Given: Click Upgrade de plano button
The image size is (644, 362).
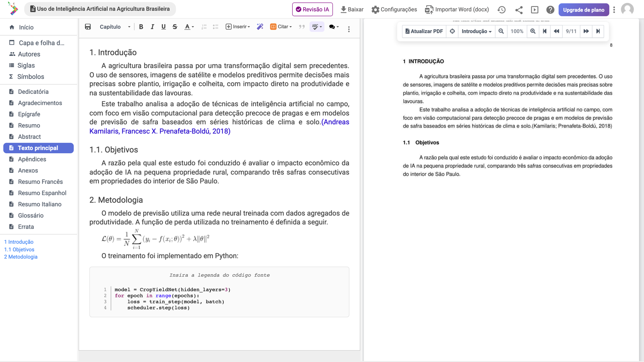Looking at the screenshot, I should [x=584, y=10].
